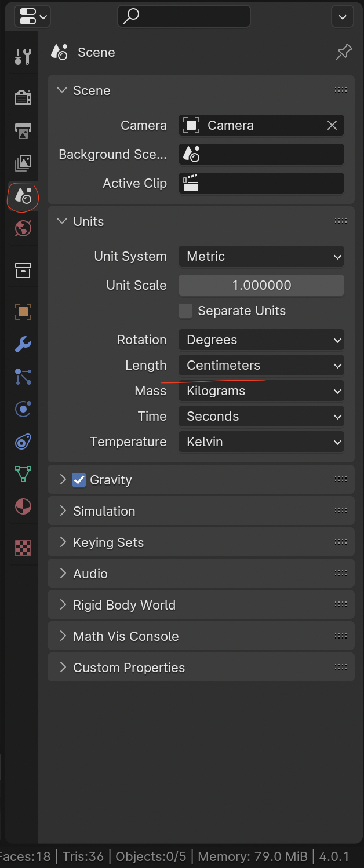Click the Objects:0/5 statistic
364x868 pixels.
point(151,856)
